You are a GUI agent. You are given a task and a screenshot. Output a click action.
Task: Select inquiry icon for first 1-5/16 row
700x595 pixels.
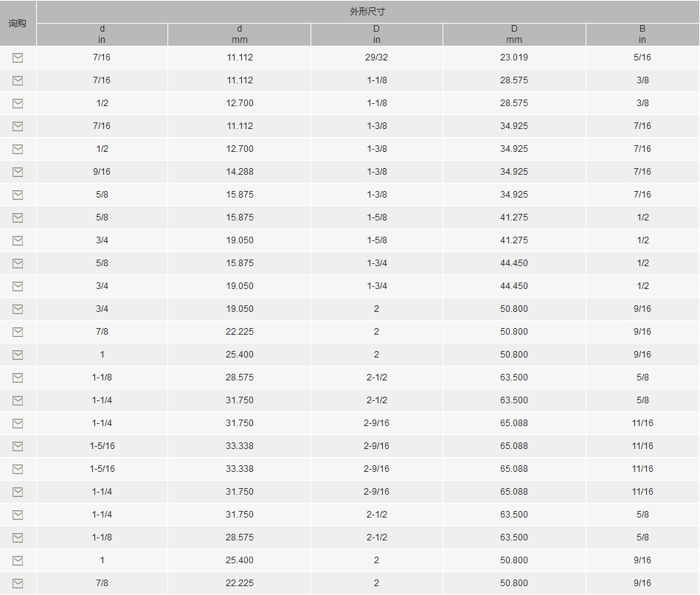pyautogui.click(x=18, y=446)
